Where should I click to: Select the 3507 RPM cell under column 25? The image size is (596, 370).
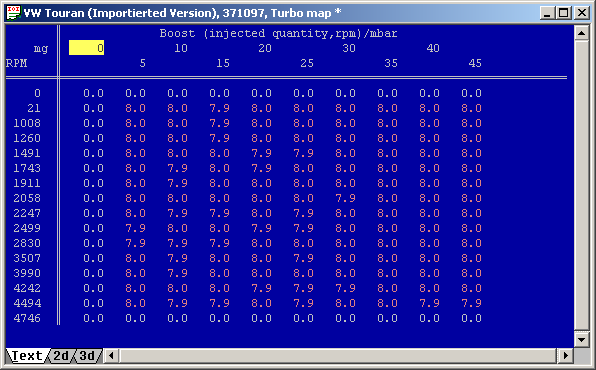point(303,259)
